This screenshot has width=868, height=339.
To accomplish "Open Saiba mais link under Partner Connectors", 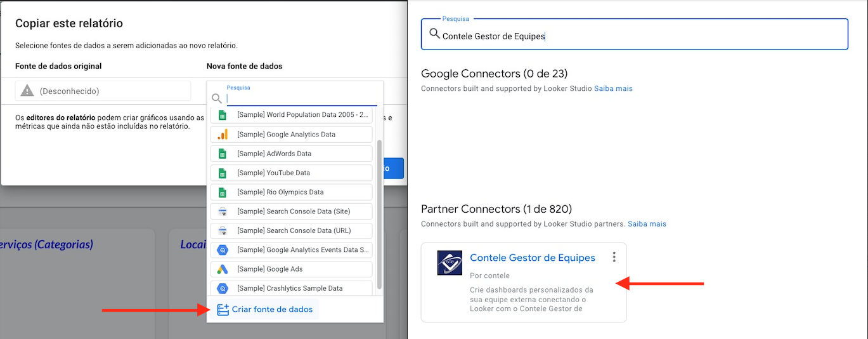I will [x=647, y=224].
